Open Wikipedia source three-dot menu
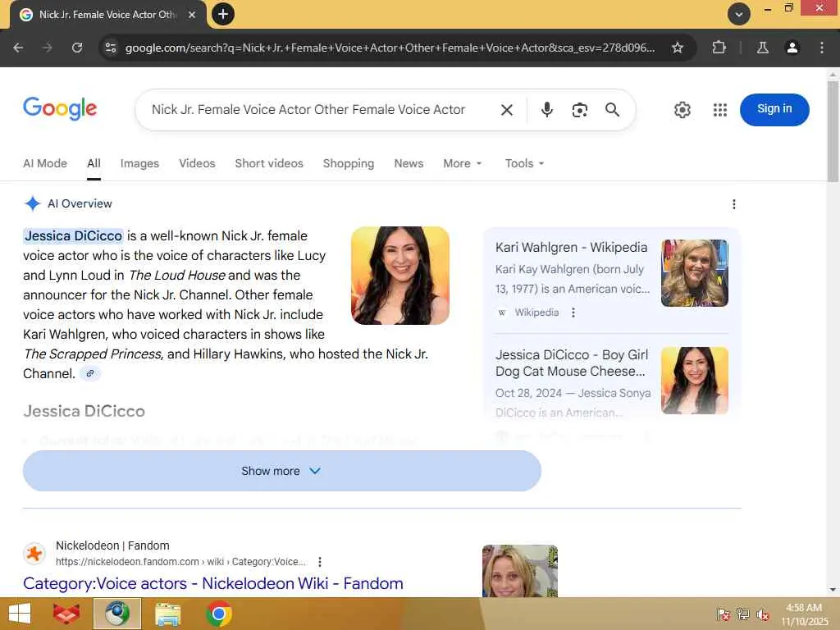This screenshot has height=630, width=840. (x=573, y=313)
